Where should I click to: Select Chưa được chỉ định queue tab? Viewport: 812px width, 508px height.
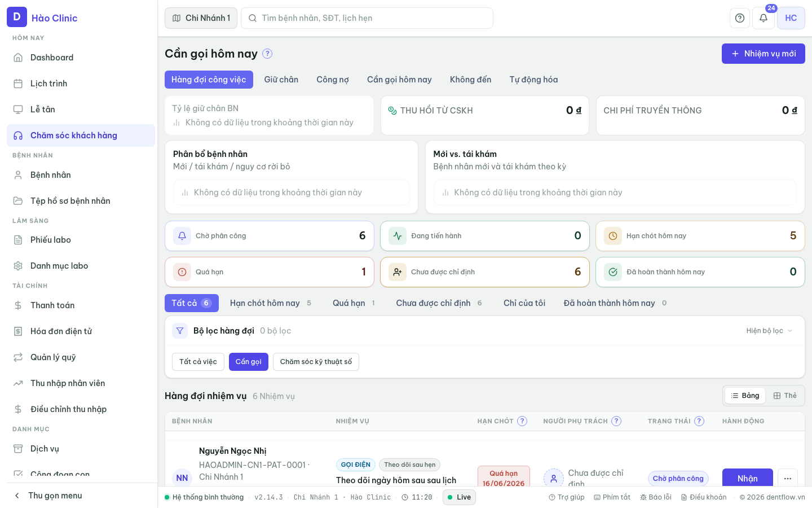[x=439, y=303]
